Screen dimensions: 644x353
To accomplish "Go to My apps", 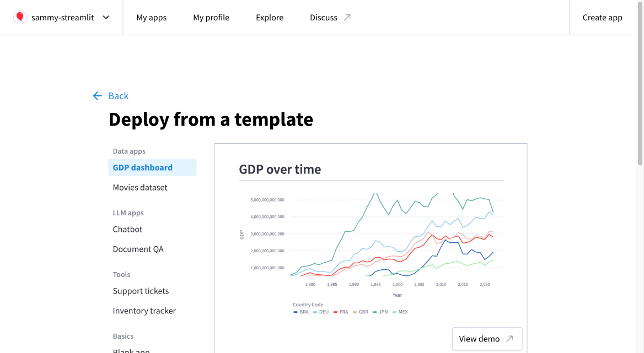I will pyautogui.click(x=151, y=17).
